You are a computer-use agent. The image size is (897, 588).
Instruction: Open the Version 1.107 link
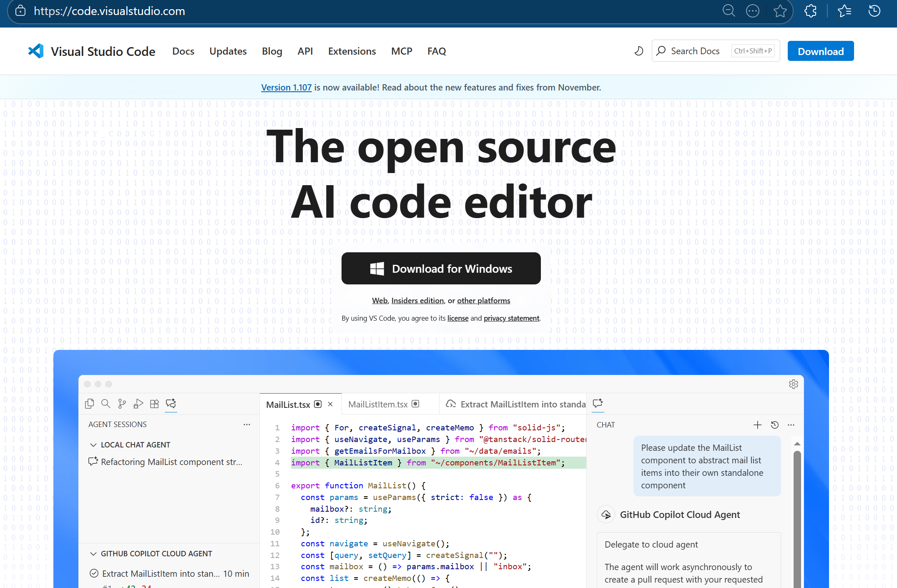coord(286,87)
